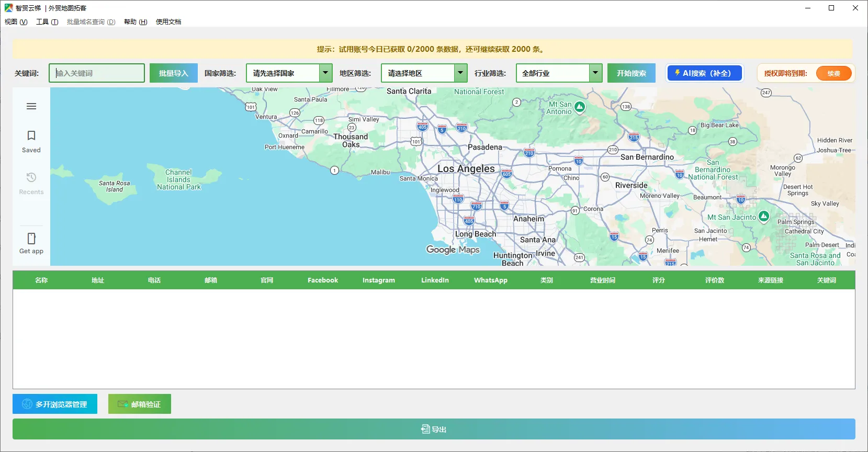Screen dimensions: 868x452
Task: Click the 电话 column header
Action: (154, 280)
